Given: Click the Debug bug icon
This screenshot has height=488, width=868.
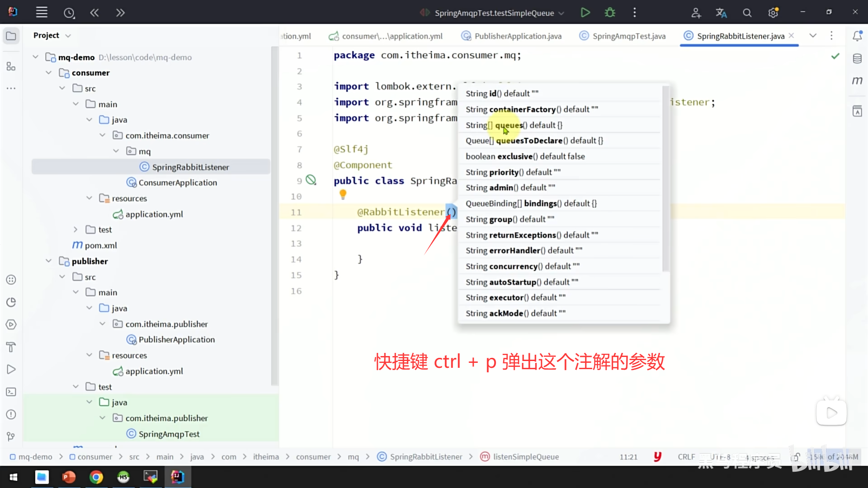Looking at the screenshot, I should [x=610, y=13].
